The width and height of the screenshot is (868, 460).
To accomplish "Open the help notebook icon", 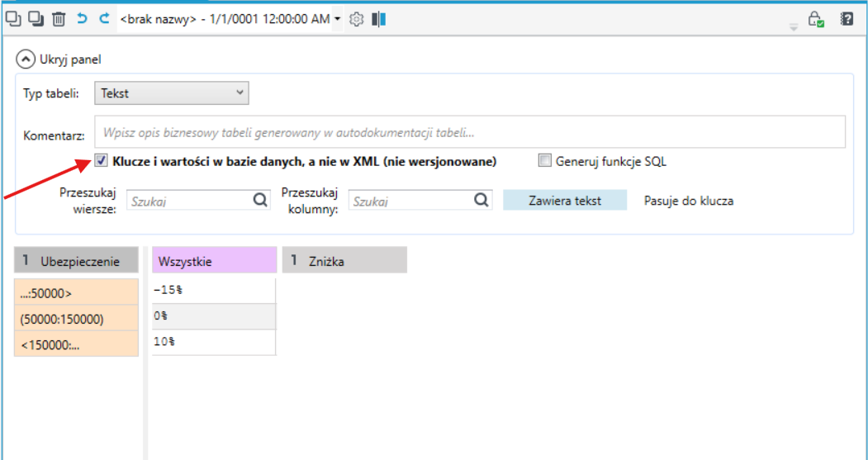I will tap(847, 19).
